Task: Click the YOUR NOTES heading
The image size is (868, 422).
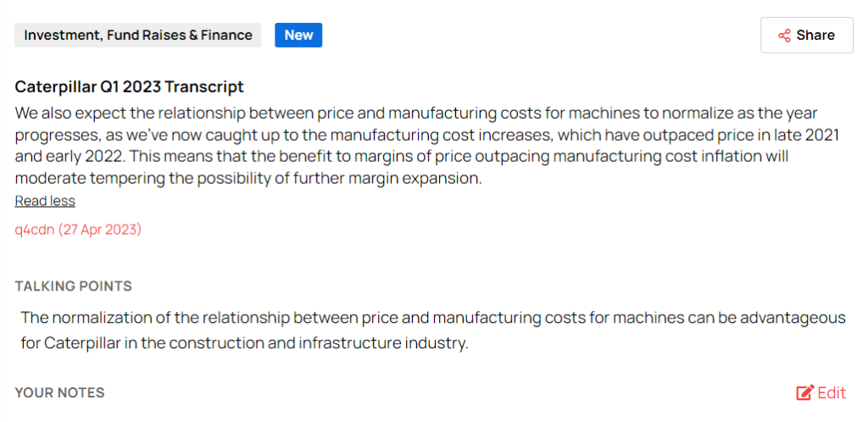Action: coord(59,392)
